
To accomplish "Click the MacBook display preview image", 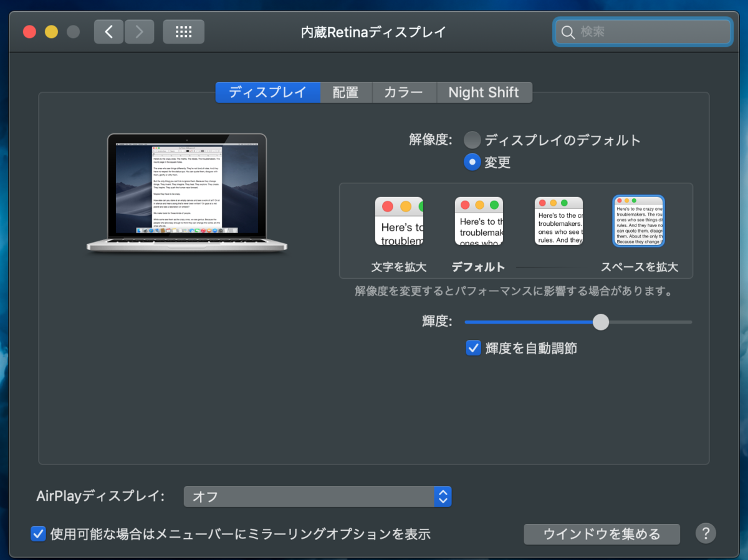I will pyautogui.click(x=187, y=193).
